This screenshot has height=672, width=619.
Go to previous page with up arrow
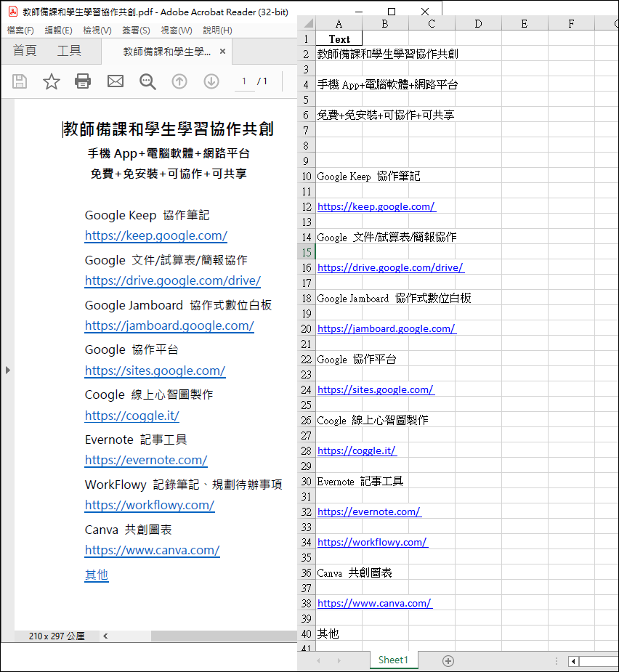tap(179, 81)
